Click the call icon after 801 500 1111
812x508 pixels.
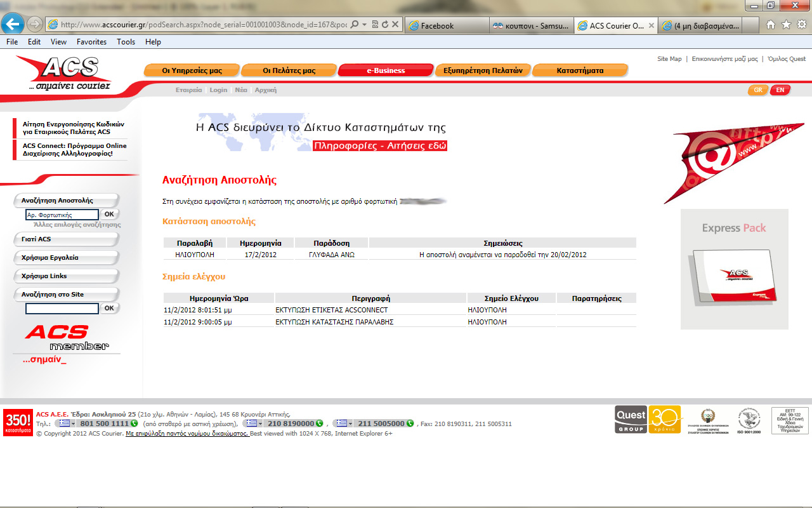134,424
